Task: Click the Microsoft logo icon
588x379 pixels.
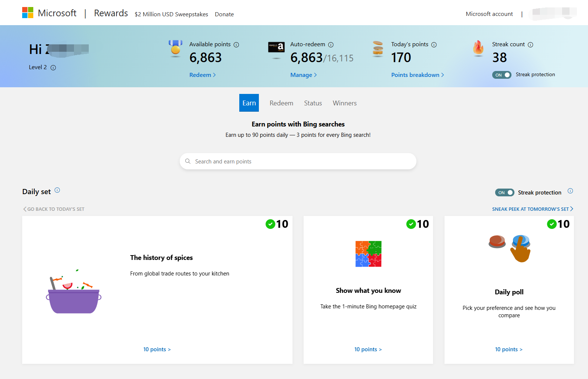Action: tap(28, 13)
